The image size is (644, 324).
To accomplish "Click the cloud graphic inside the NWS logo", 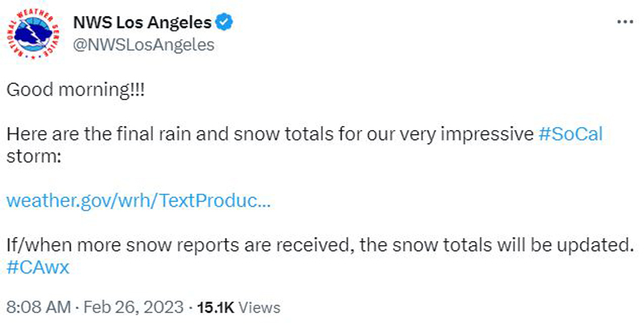I will coord(32,32).
